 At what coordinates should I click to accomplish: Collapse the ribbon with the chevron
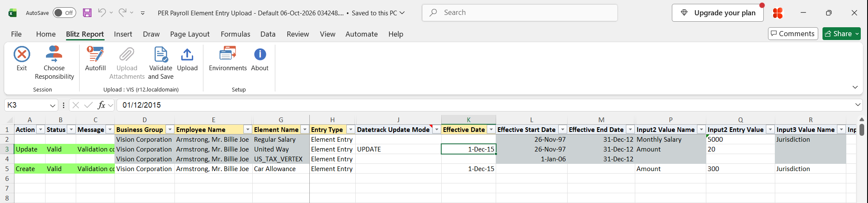(855, 87)
